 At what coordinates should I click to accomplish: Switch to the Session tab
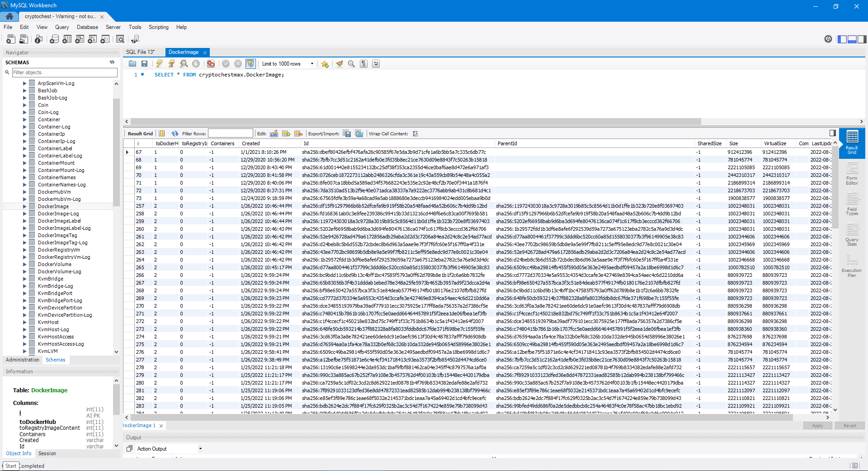47,453
